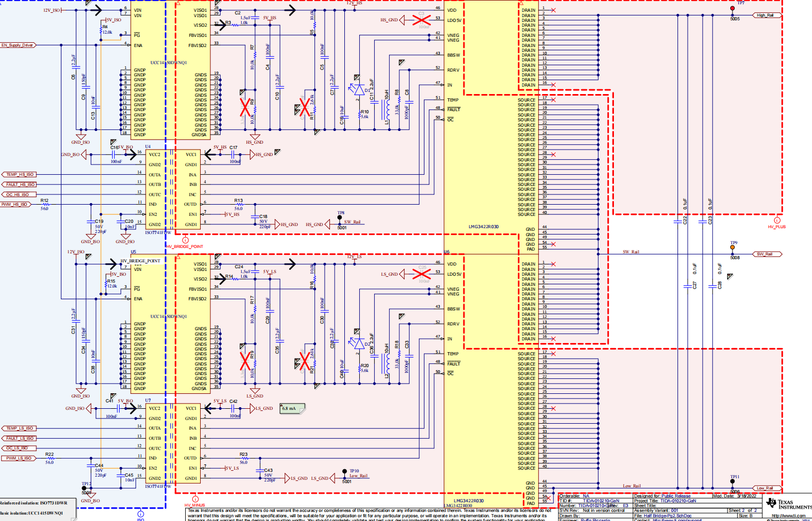Screen dimensions: 812x521
Task: Click resistor label R23
Action: [243, 454]
